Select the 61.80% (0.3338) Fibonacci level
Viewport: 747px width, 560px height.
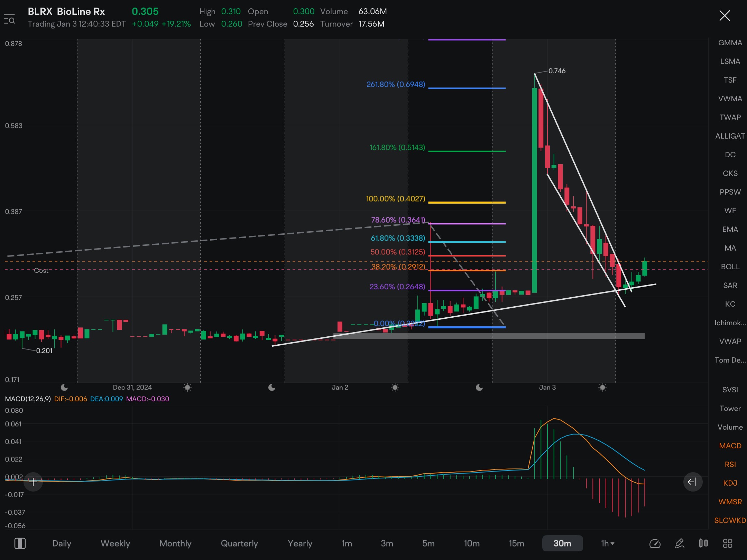398,238
